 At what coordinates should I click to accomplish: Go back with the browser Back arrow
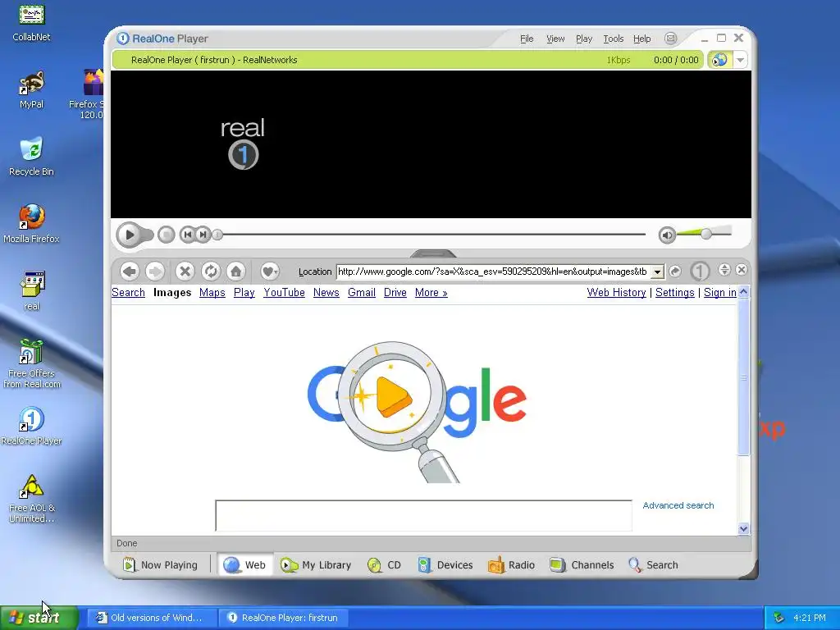(129, 271)
